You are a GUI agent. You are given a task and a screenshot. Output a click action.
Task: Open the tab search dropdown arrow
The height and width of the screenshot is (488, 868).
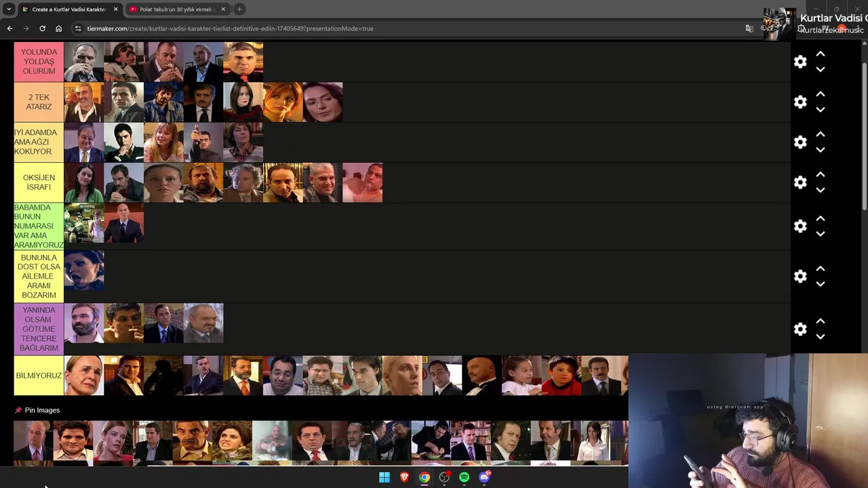pyautogui.click(x=9, y=9)
